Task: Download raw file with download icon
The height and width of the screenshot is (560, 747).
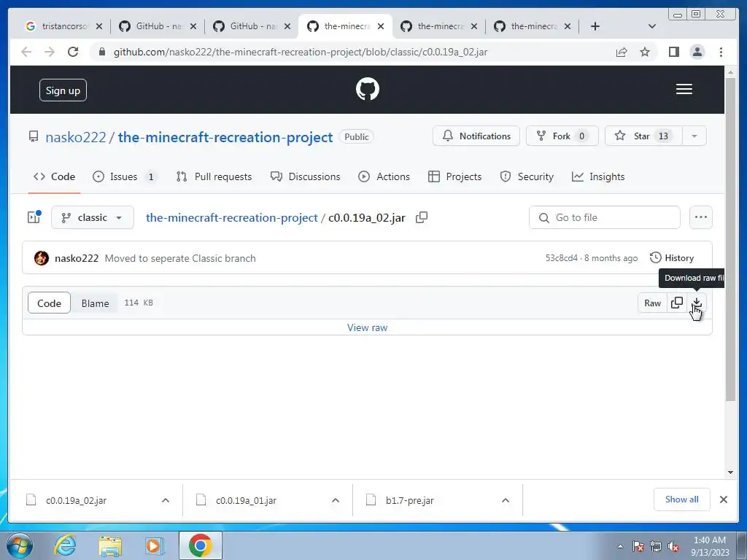Action: click(697, 303)
